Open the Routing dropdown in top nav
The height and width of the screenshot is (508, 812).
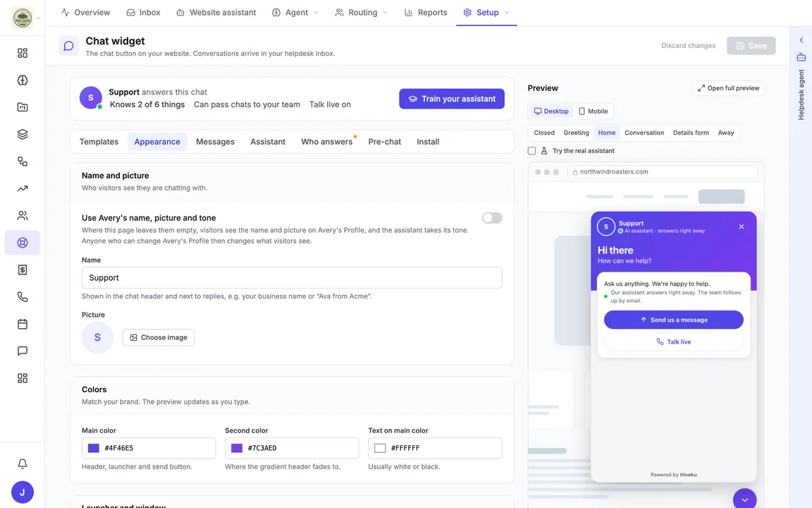[361, 13]
